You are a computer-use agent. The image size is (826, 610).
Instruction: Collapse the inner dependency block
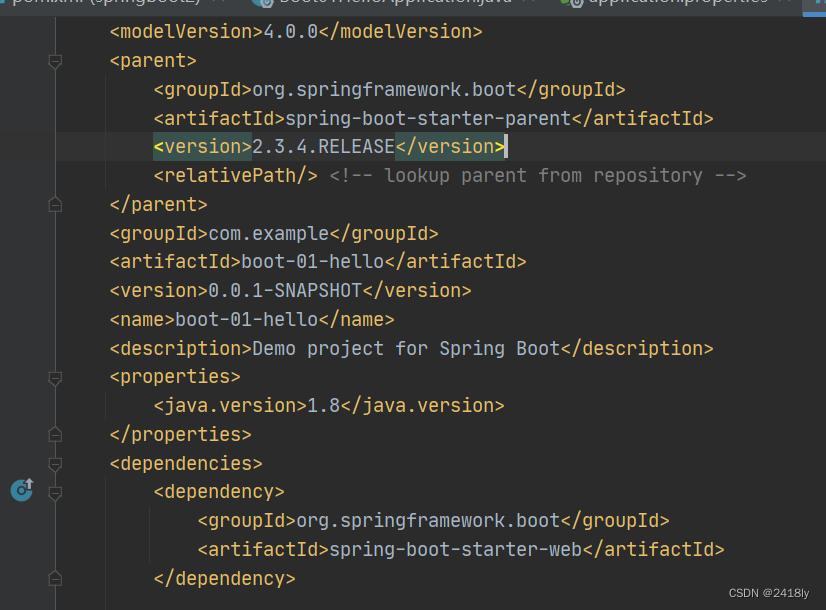pyautogui.click(x=55, y=492)
